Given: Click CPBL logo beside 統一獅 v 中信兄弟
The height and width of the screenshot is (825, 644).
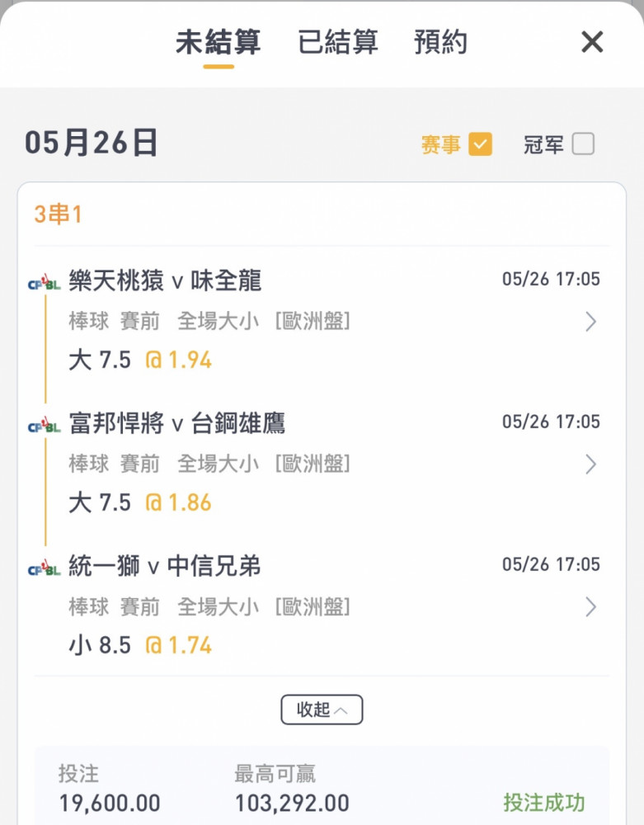Looking at the screenshot, I should [45, 568].
